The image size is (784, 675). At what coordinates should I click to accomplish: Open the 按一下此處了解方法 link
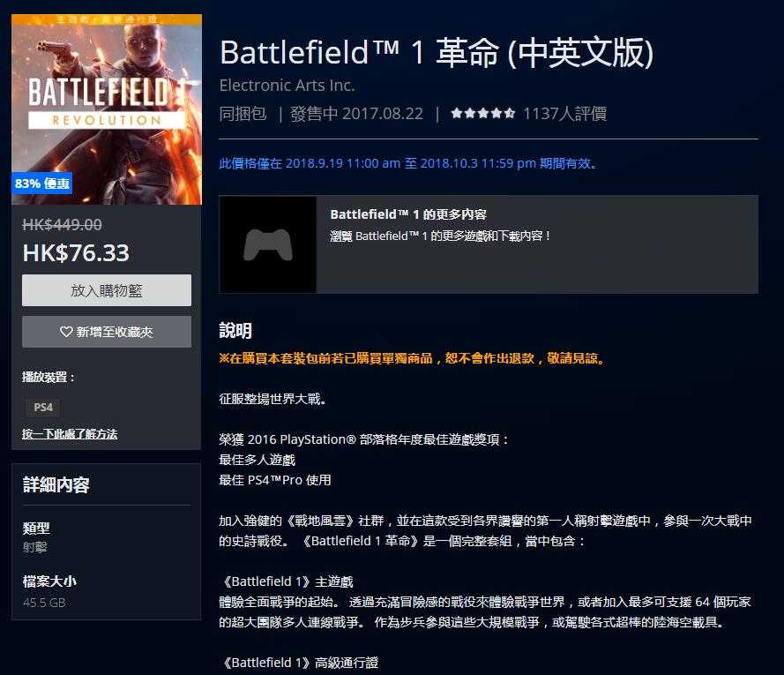coord(70,434)
